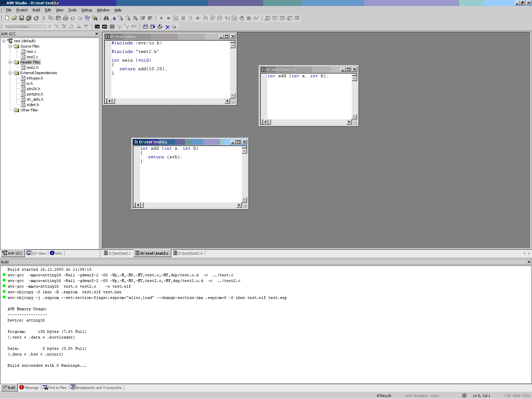Click the test2.c vertical scrollbar down arrow

tap(244, 200)
